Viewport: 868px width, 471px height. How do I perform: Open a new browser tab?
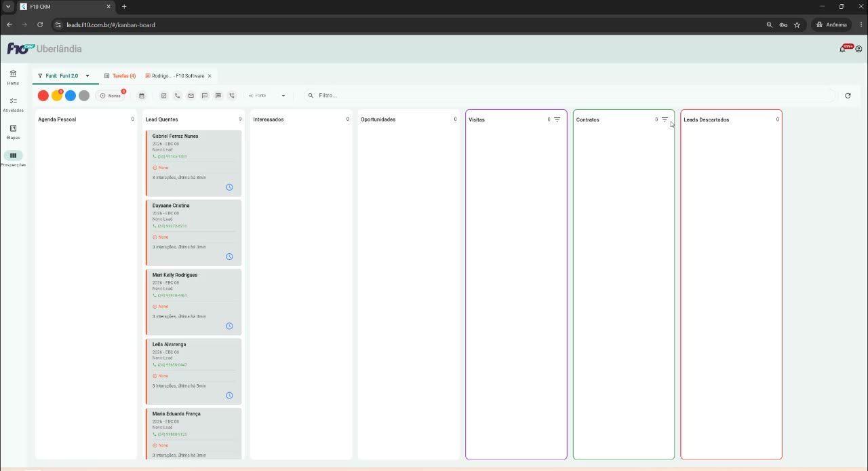124,7
